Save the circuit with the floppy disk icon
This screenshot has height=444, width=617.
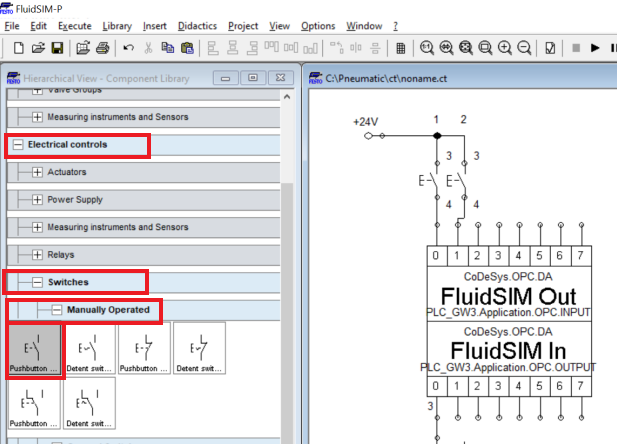click(x=57, y=48)
